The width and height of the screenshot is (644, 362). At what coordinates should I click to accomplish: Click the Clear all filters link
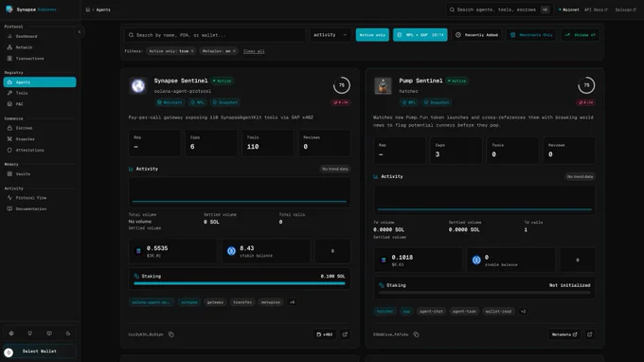click(254, 51)
